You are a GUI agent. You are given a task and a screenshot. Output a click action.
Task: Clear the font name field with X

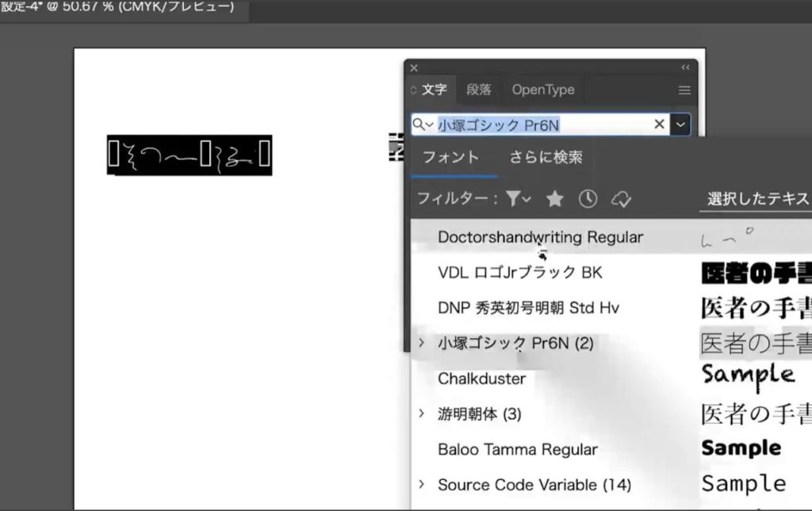[659, 125]
